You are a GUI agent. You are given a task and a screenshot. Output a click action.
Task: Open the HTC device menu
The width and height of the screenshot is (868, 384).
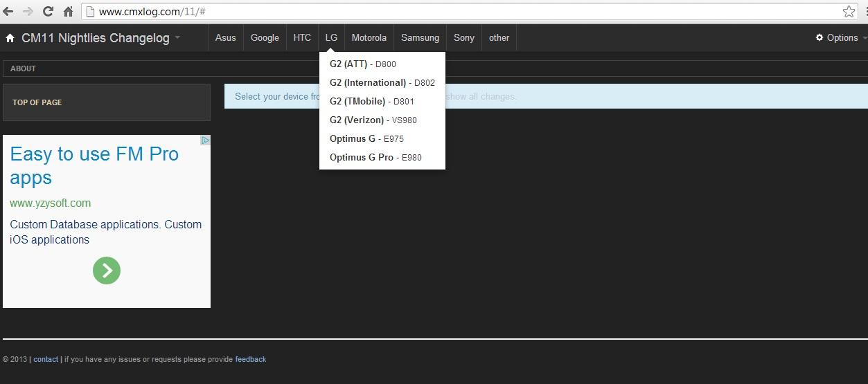click(302, 38)
